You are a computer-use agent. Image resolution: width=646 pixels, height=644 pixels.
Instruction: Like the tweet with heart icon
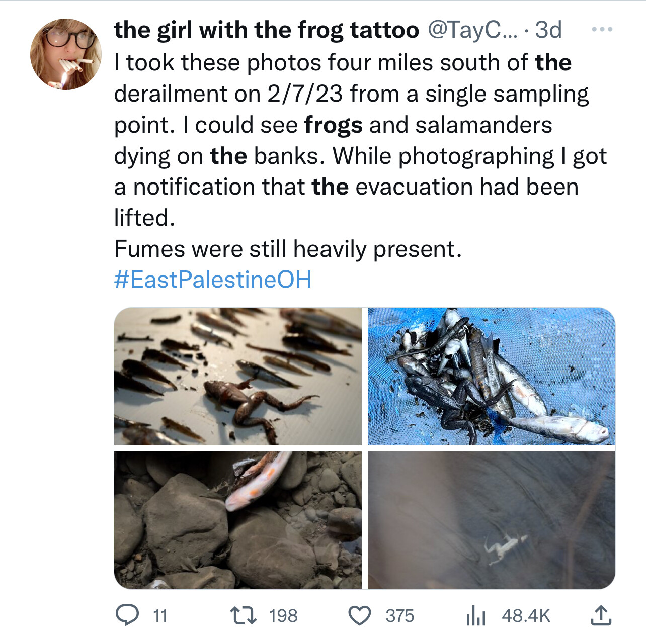(x=360, y=615)
